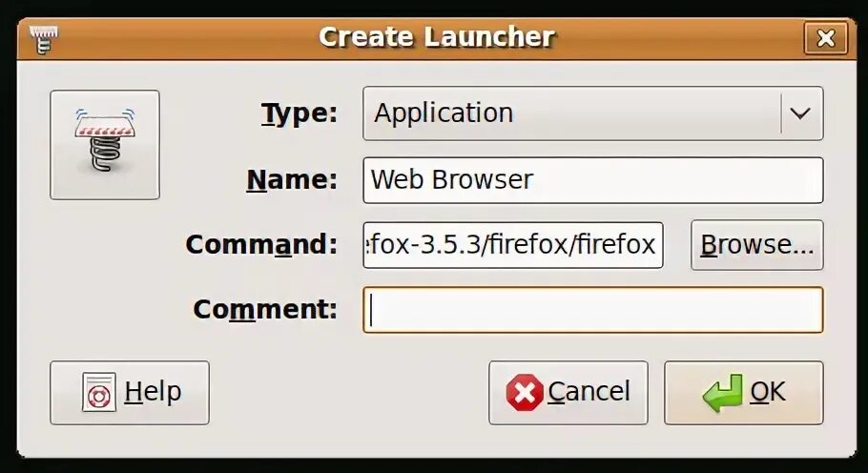Click the lifebuoy icon on Help
This screenshot has width=868, height=473.
pyautogui.click(x=99, y=392)
